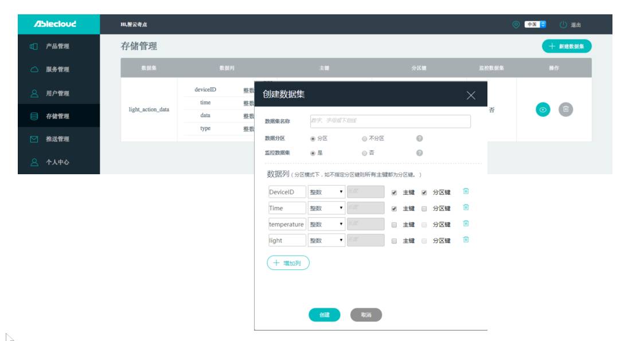Click the light_action_data dataset name
644x341 pixels.
coord(149,109)
